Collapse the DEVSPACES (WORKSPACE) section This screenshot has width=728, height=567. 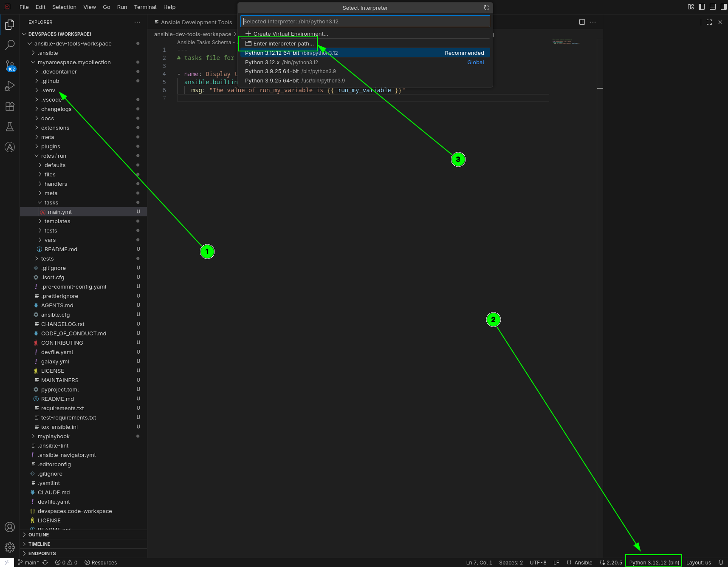coord(83,34)
